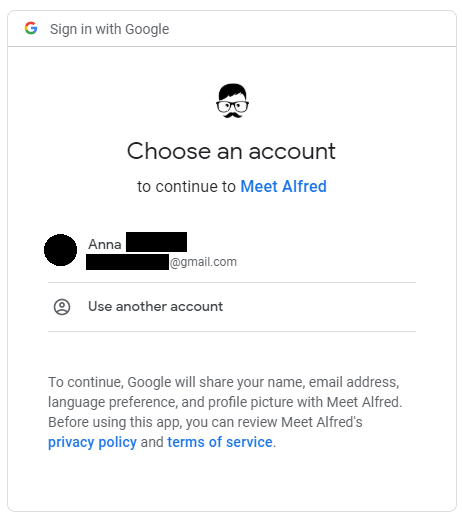462x521 pixels.
Task: Click the Sign in with Google header text
Action: point(110,29)
